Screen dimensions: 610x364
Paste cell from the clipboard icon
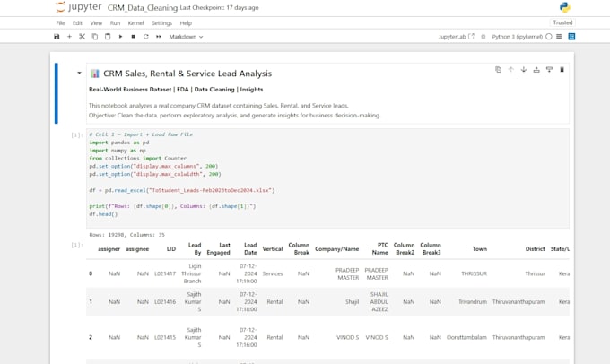tap(108, 37)
